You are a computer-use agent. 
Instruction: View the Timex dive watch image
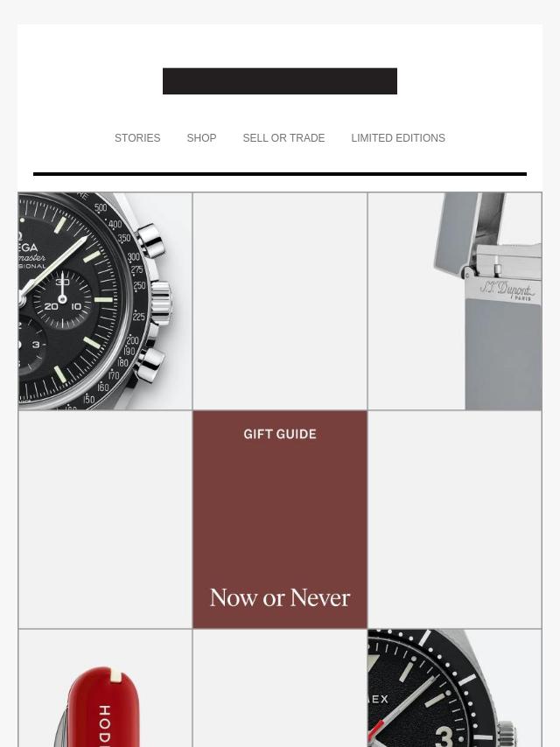pos(455,688)
